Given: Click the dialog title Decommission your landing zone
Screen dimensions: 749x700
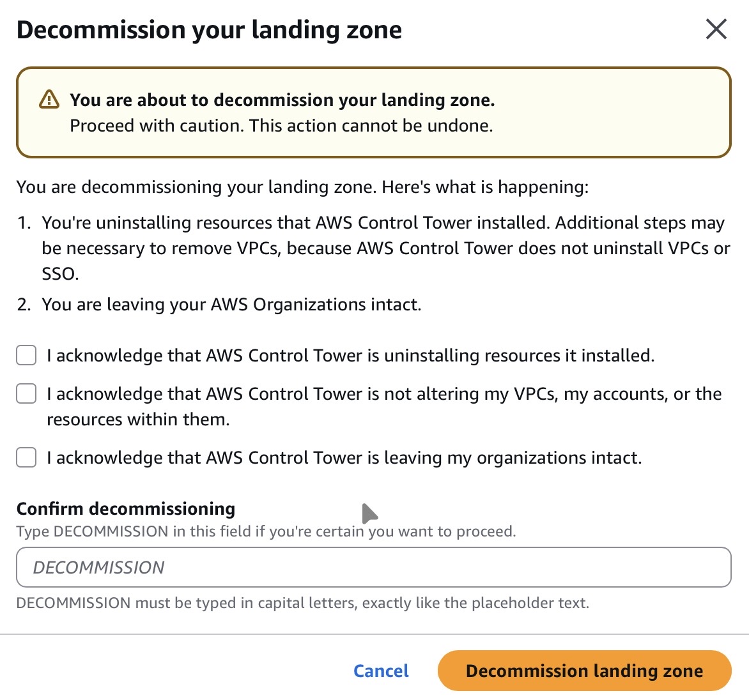Looking at the screenshot, I should pyautogui.click(x=210, y=29).
